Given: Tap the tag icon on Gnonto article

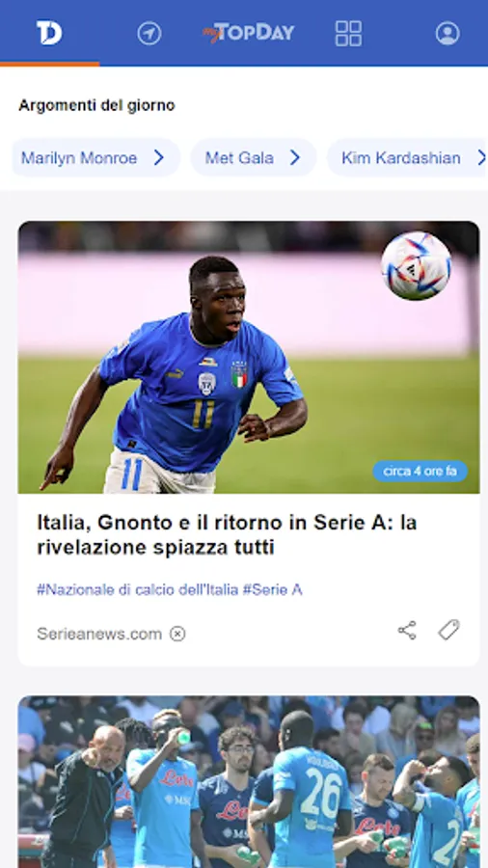Looking at the screenshot, I should (x=448, y=630).
